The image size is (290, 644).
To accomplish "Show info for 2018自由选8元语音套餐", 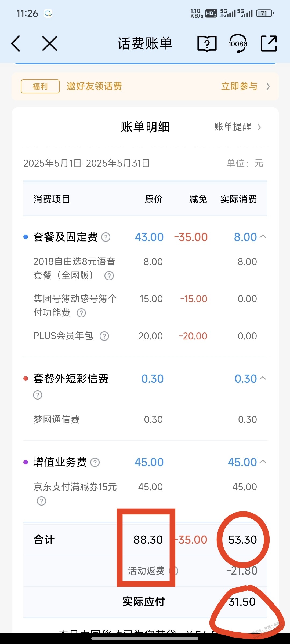I will pyautogui.click(x=109, y=276).
